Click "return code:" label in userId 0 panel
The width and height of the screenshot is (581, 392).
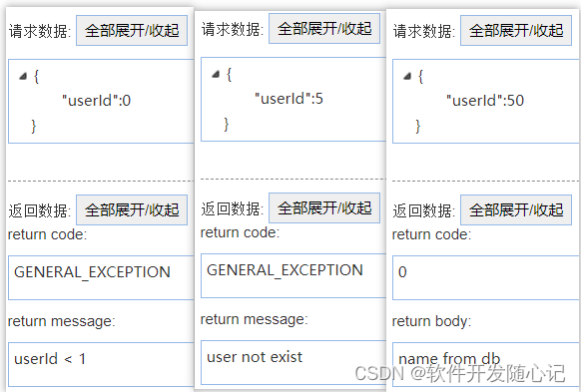click(x=48, y=234)
